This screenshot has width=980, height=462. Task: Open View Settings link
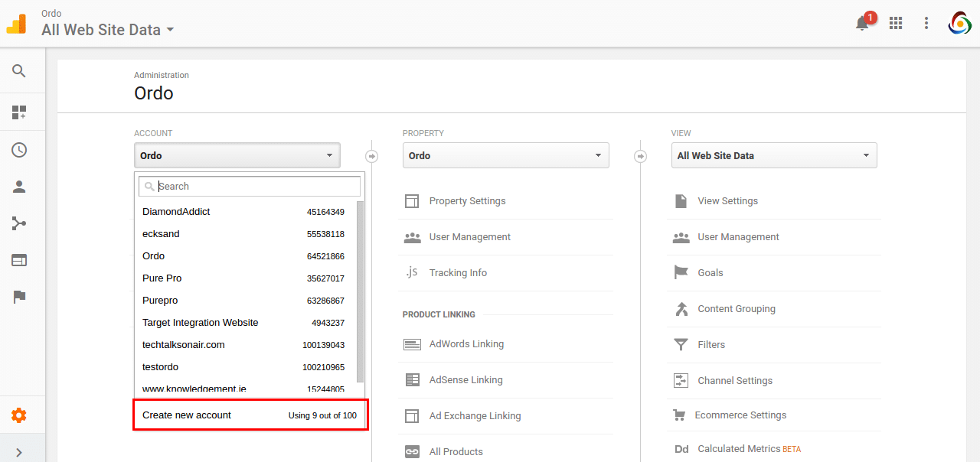(728, 201)
